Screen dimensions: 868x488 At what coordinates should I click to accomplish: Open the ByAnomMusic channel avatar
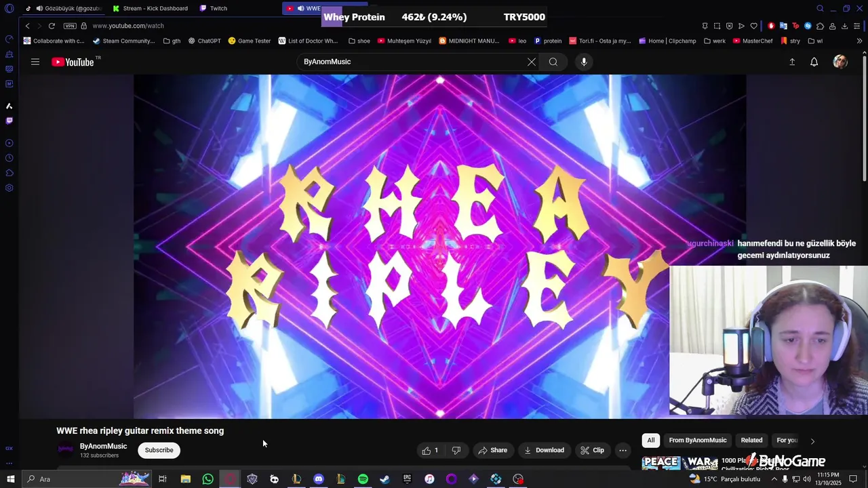click(66, 449)
